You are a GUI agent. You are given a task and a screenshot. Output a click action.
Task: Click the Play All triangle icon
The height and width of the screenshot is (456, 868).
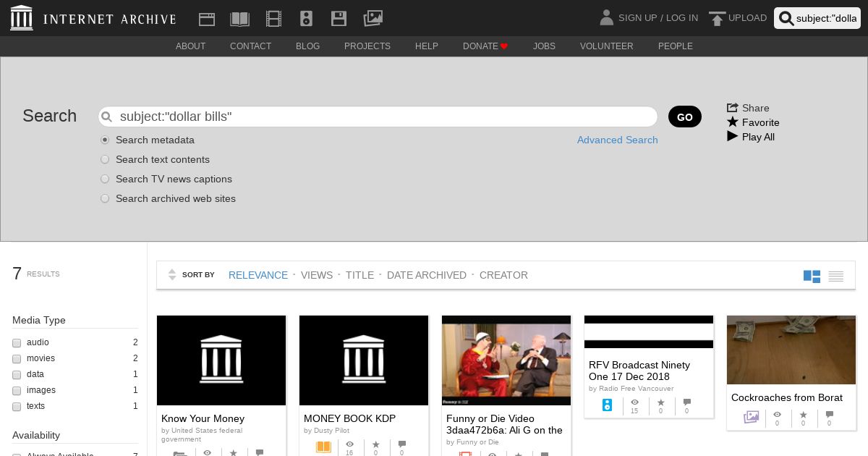coord(732,136)
